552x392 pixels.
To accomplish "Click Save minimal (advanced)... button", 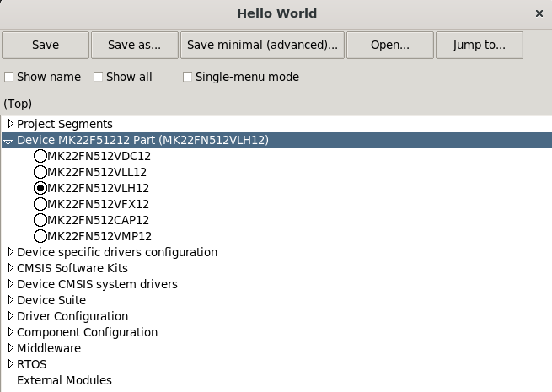I will point(261,45).
